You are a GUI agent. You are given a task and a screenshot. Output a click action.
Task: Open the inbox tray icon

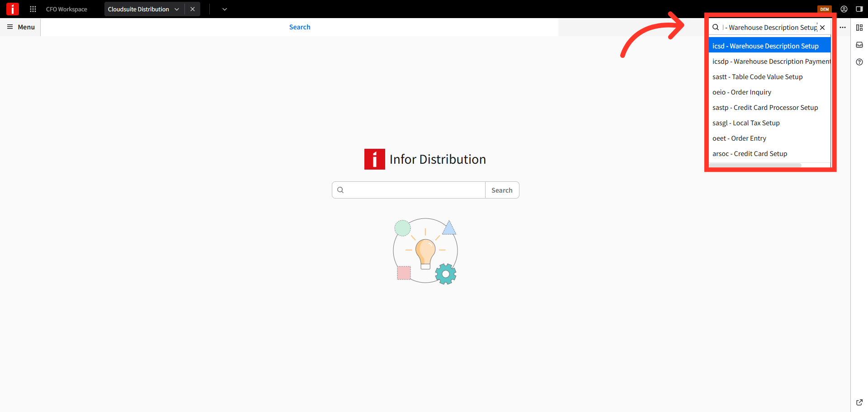(x=859, y=45)
